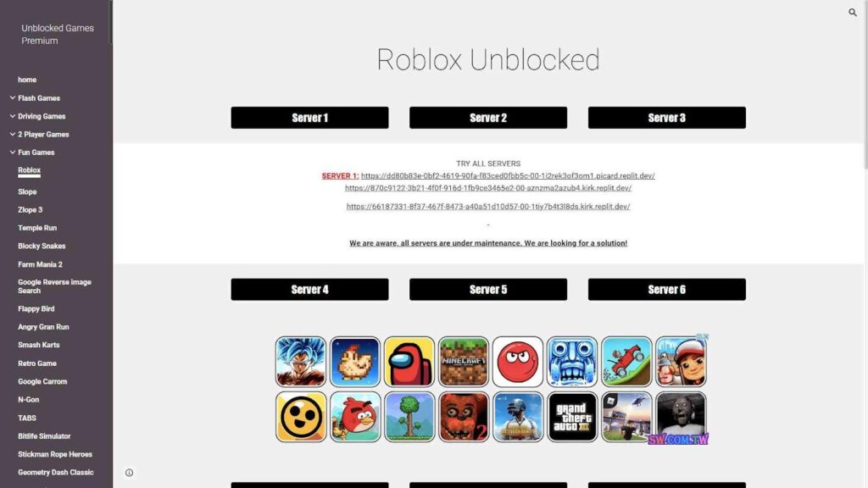The height and width of the screenshot is (488, 868).
Task: Expand the Driving Games chevron
Action: (12, 116)
